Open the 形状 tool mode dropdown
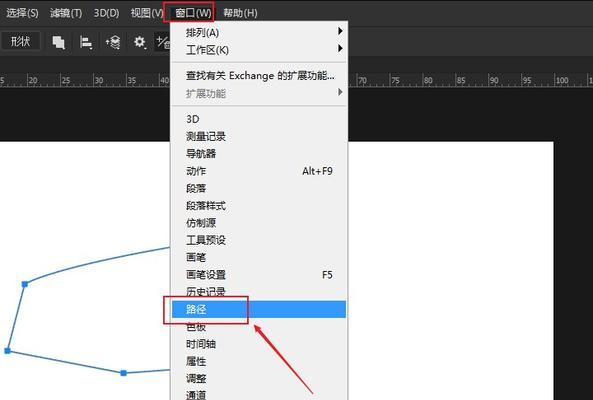The image size is (593, 400). pyautogui.click(x=20, y=41)
